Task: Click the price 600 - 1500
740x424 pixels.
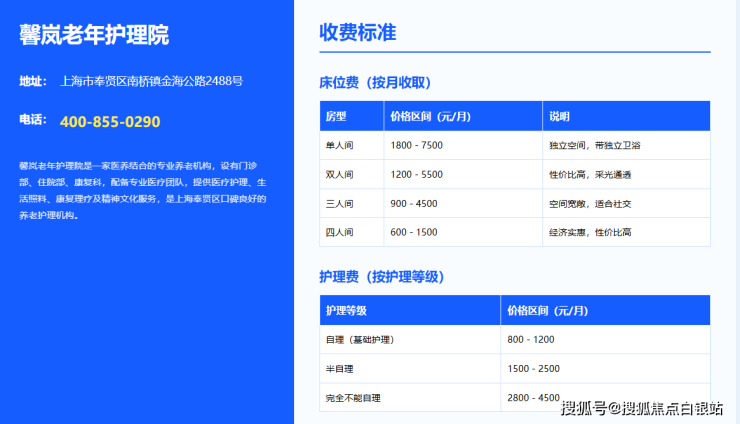Action: tap(414, 232)
